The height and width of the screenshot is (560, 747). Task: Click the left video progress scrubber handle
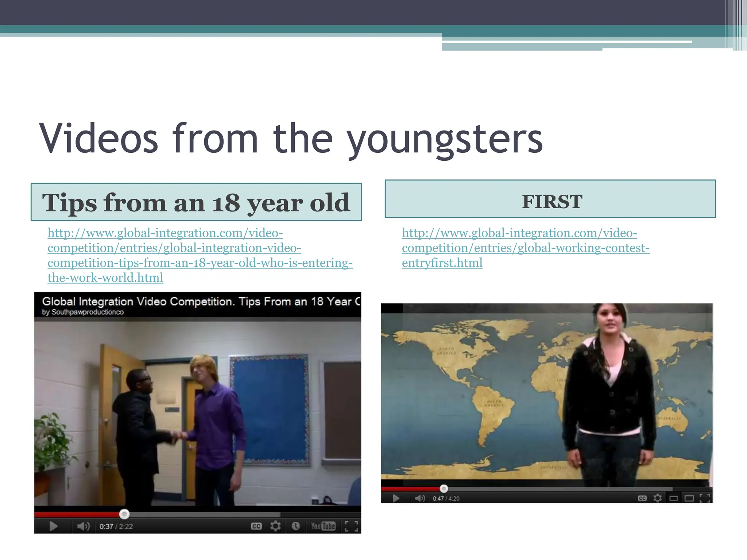pyautogui.click(x=124, y=514)
